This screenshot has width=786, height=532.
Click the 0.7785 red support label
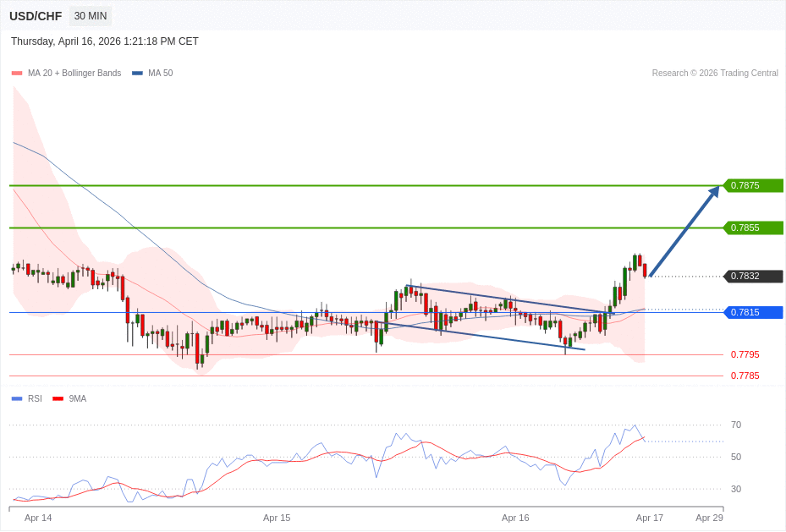pyautogui.click(x=745, y=376)
